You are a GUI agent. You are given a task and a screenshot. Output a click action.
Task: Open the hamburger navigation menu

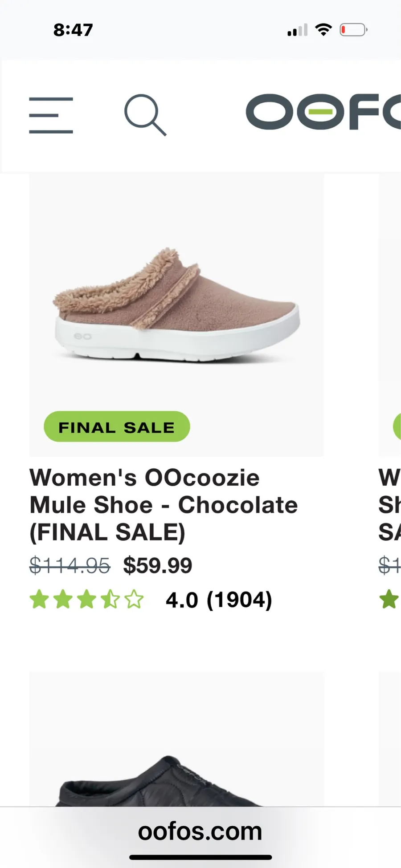(51, 115)
